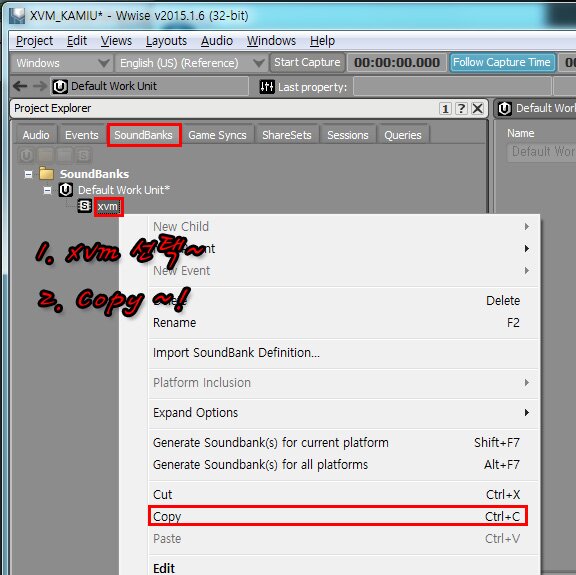Choose Paste from context menu

pyautogui.click(x=343, y=539)
